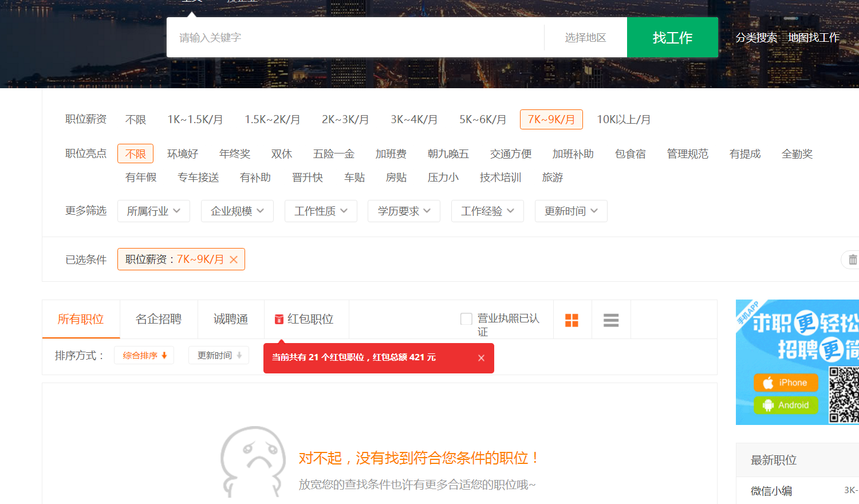Remove the 7K~9K/月 salary filter tag
Image resolution: width=859 pixels, height=504 pixels.
click(234, 259)
